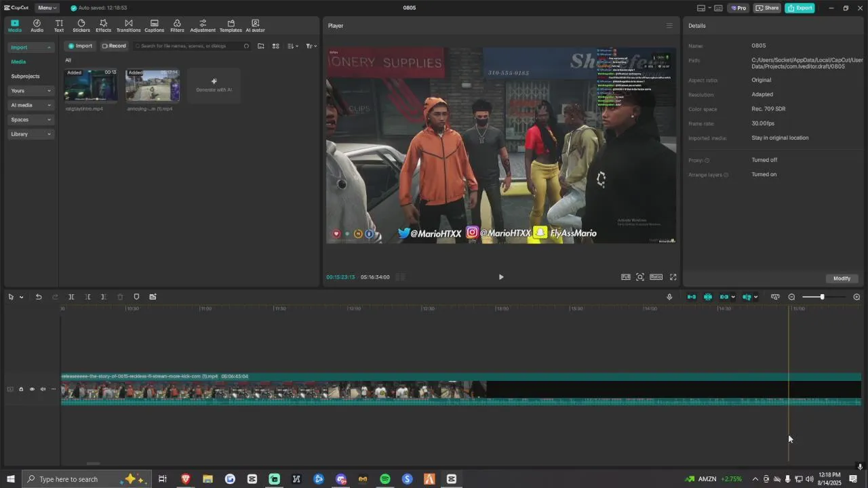Click the marker shield icon in timeline toolbar
868x488 pixels.
click(x=136, y=297)
